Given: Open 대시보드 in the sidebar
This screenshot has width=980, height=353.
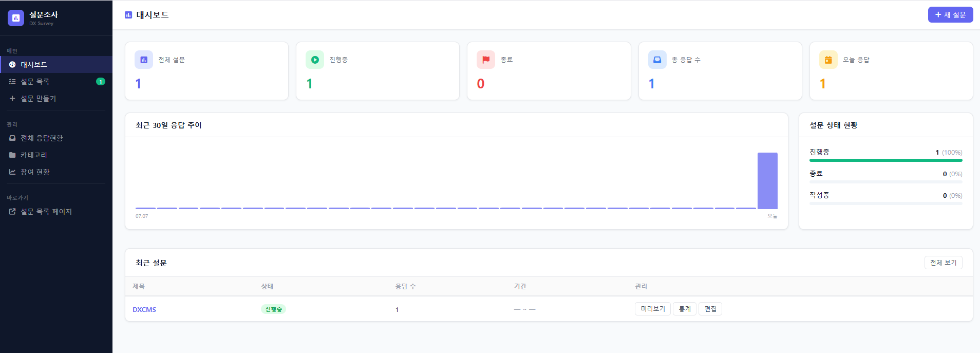Looking at the screenshot, I should pos(56,64).
